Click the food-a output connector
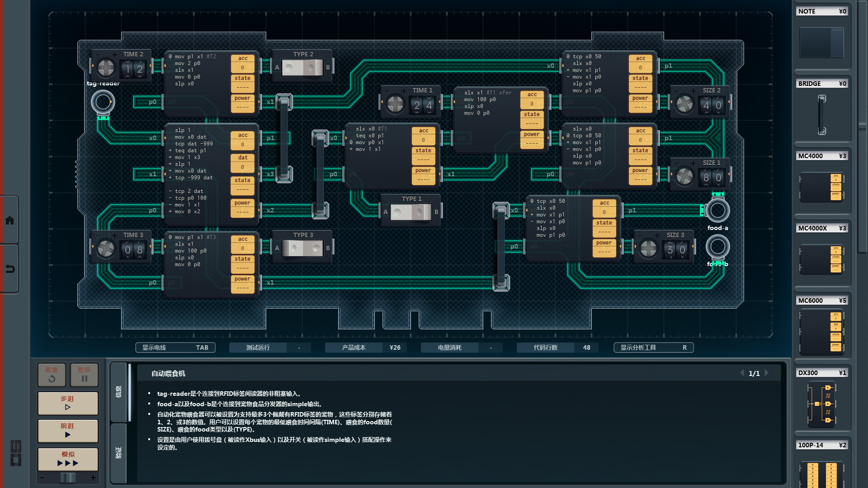The width and height of the screenshot is (868, 488). click(717, 210)
